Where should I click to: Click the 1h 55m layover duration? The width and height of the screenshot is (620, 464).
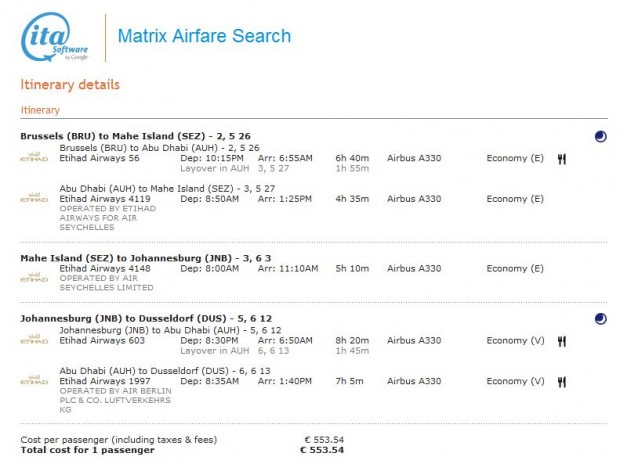(x=352, y=169)
